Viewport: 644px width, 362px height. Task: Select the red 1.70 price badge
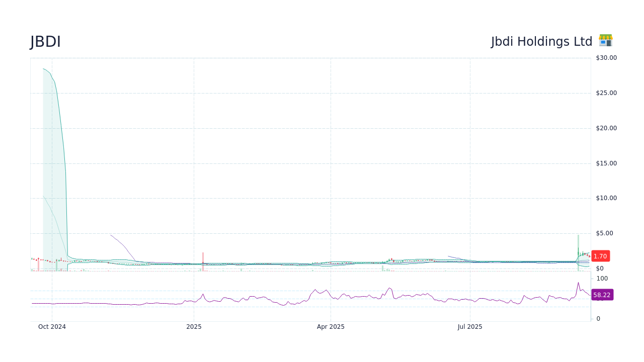coord(600,256)
